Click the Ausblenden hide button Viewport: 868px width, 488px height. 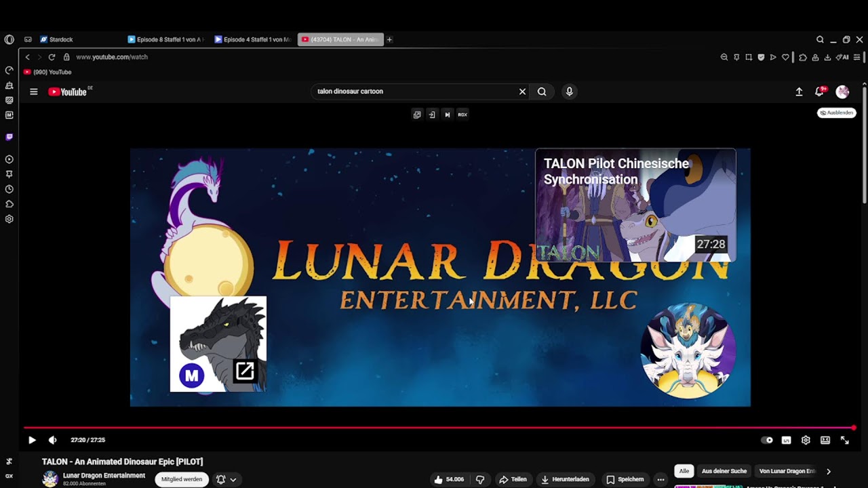tap(837, 113)
